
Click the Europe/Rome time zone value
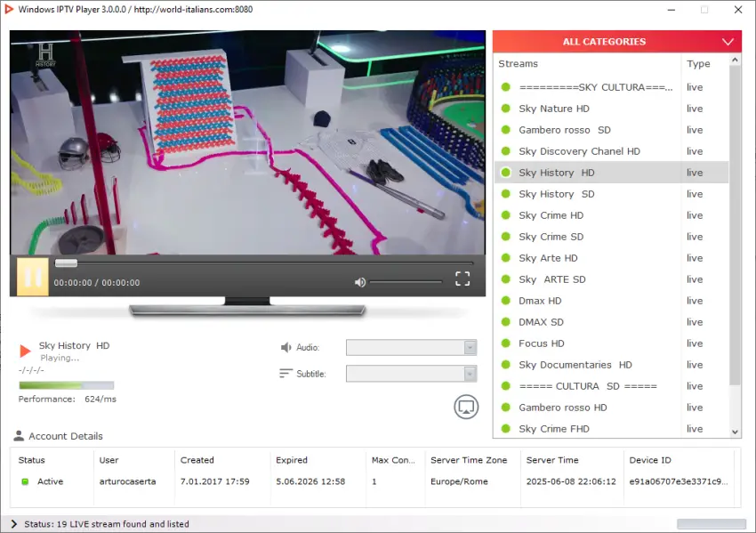point(459,481)
